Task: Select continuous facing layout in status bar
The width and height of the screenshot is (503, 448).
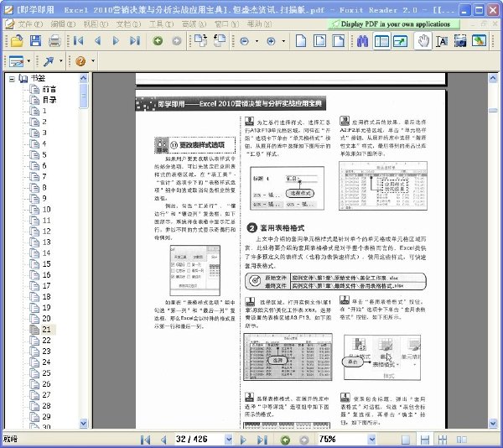Action: [x=443, y=440]
